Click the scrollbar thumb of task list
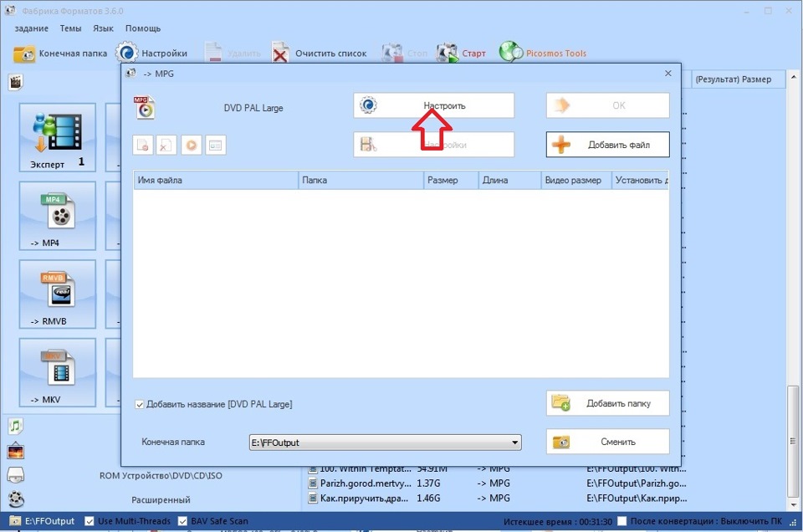The width and height of the screenshot is (803, 532). coord(793,442)
